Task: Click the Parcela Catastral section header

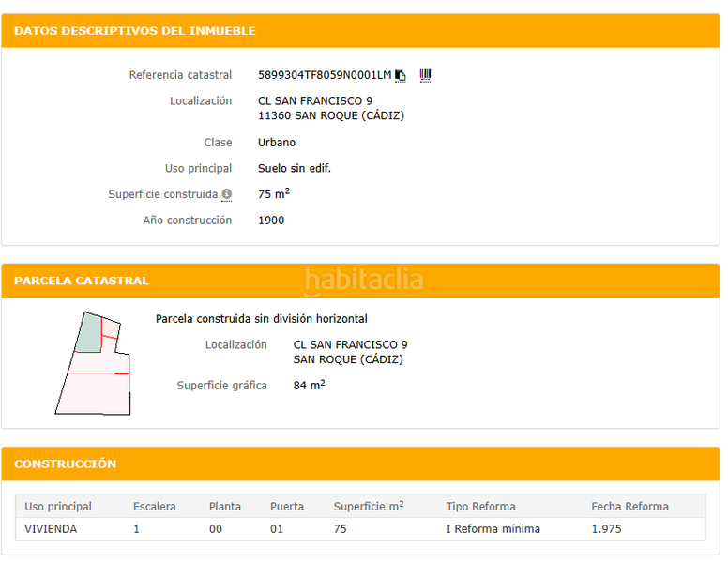Action: 82,281
